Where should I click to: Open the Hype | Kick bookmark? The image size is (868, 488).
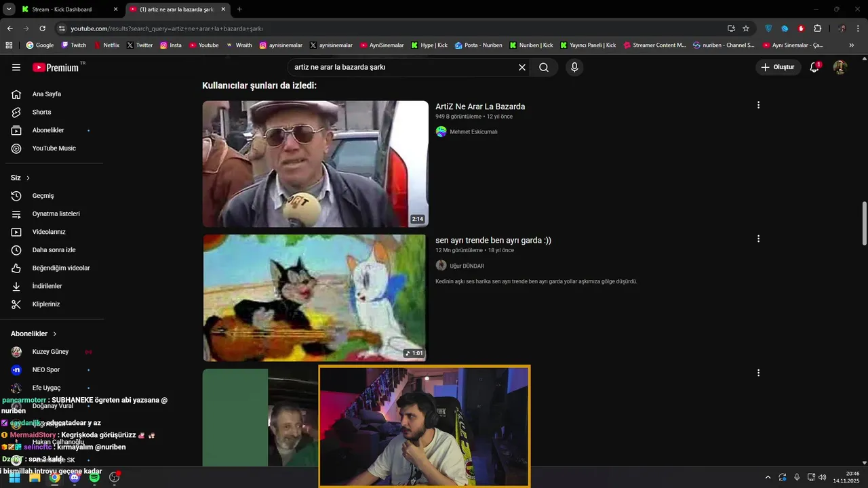tap(429, 45)
